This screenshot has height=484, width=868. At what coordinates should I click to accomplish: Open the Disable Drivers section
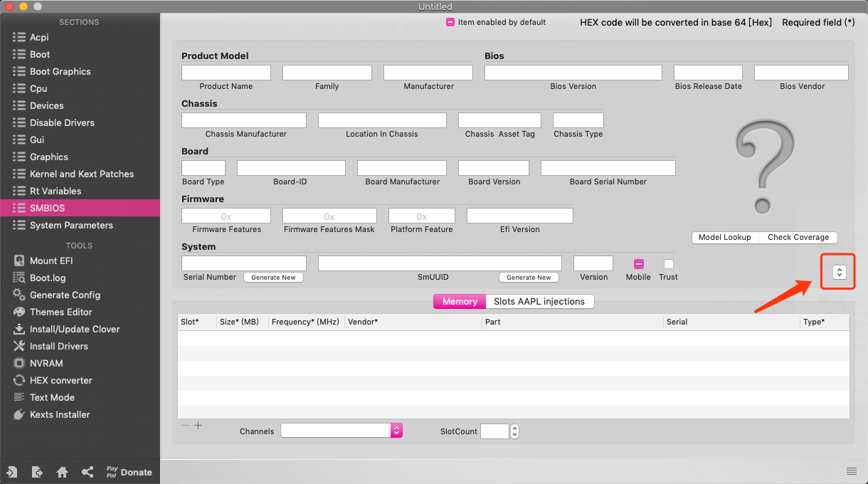tap(62, 122)
